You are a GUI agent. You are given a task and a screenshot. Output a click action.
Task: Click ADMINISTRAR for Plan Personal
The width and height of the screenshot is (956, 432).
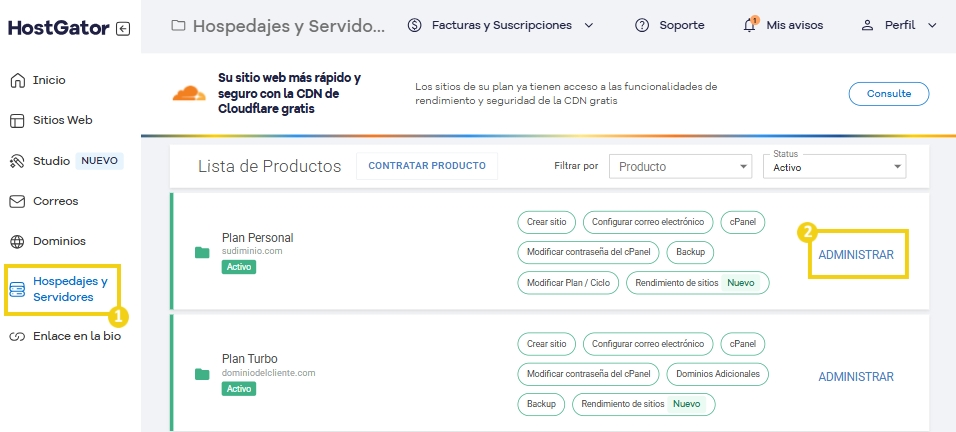[x=856, y=255]
